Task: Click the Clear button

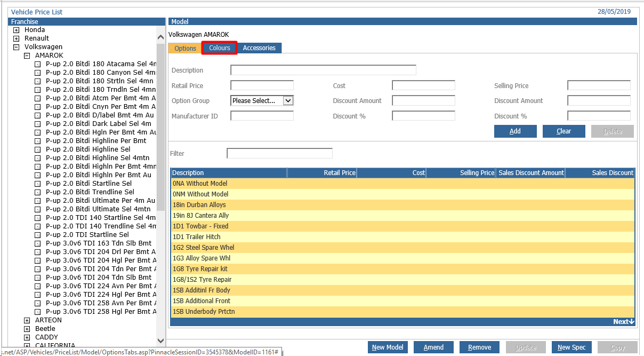Action: (563, 131)
